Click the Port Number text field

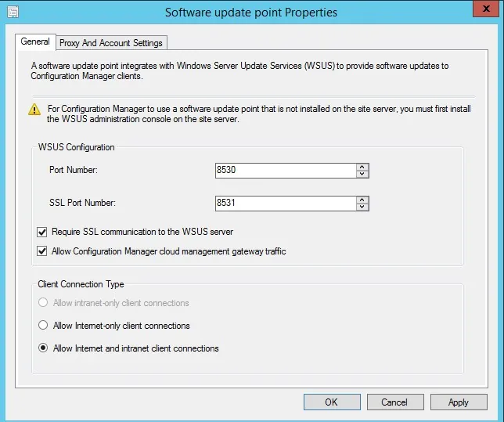click(x=285, y=171)
